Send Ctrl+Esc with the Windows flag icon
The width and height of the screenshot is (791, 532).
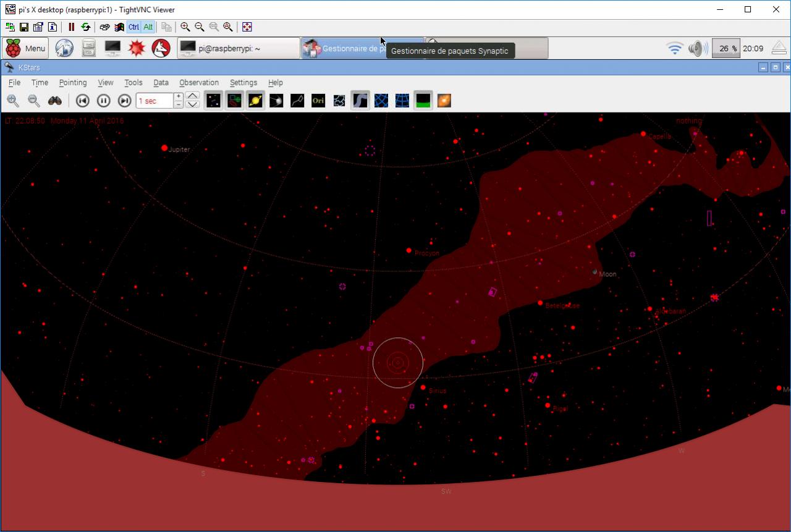[119, 27]
